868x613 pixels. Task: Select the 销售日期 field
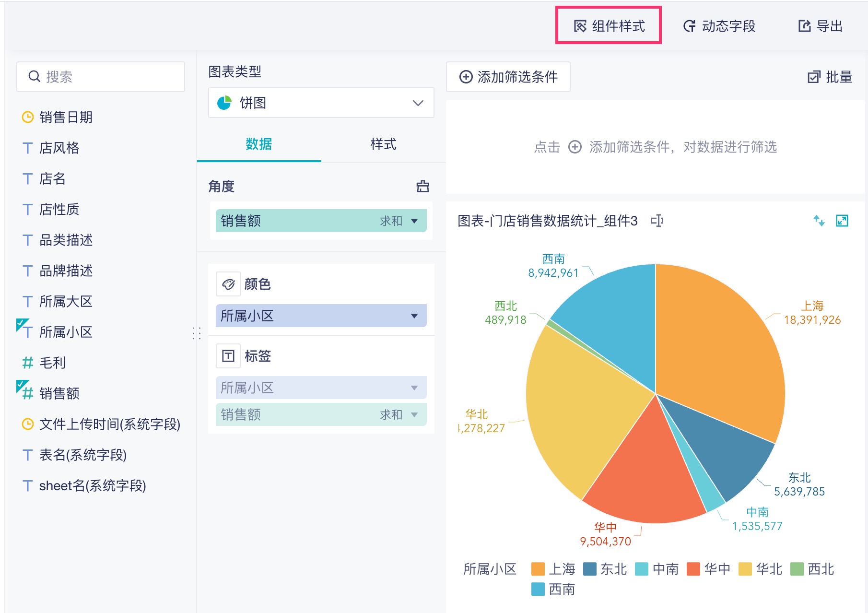pyautogui.click(x=58, y=117)
